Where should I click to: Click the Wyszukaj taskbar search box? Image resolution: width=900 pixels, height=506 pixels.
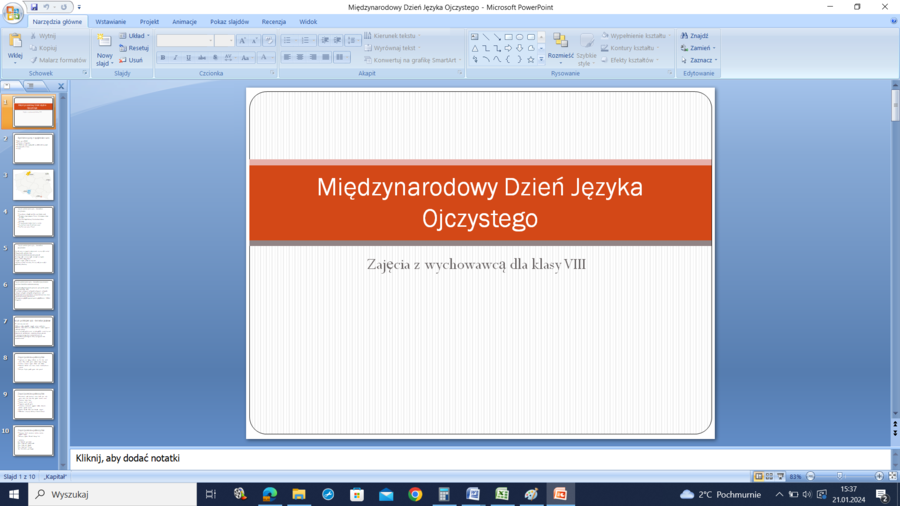(x=112, y=494)
